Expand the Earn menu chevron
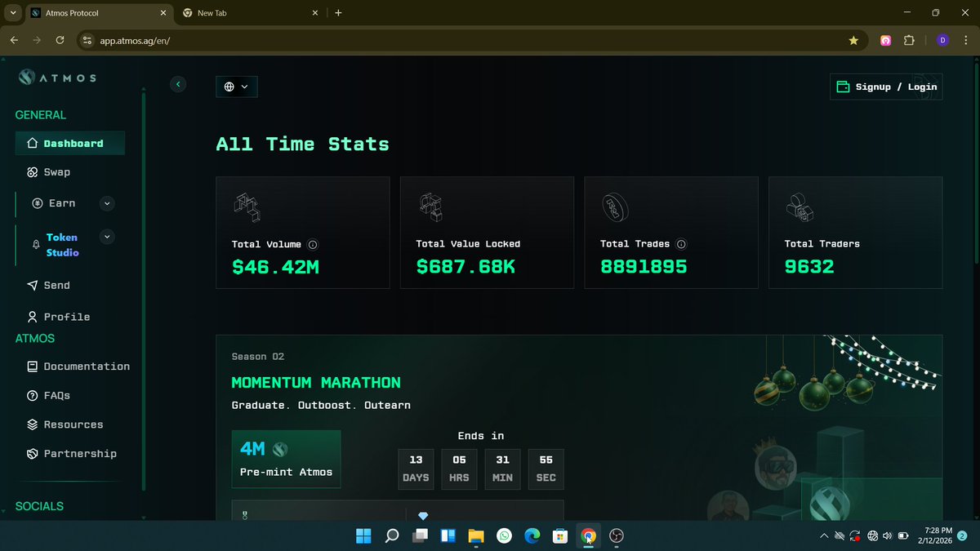Image resolution: width=980 pixels, height=551 pixels. point(106,203)
